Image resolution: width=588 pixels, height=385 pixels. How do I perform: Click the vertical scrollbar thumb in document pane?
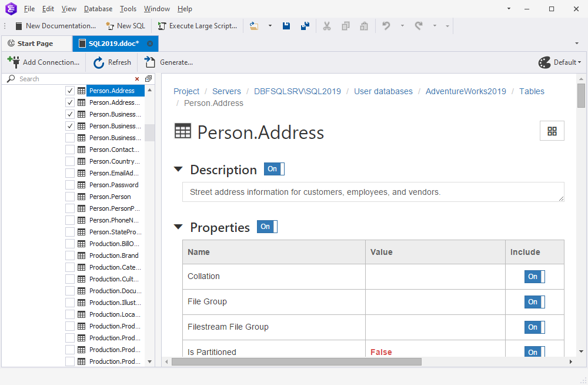[x=582, y=96]
